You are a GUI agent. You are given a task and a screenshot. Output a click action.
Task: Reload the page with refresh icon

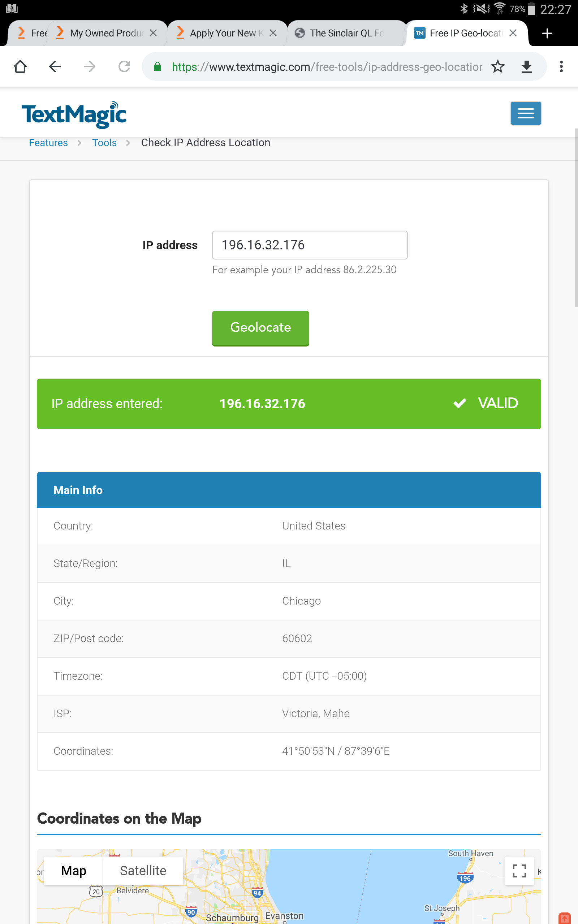click(124, 66)
